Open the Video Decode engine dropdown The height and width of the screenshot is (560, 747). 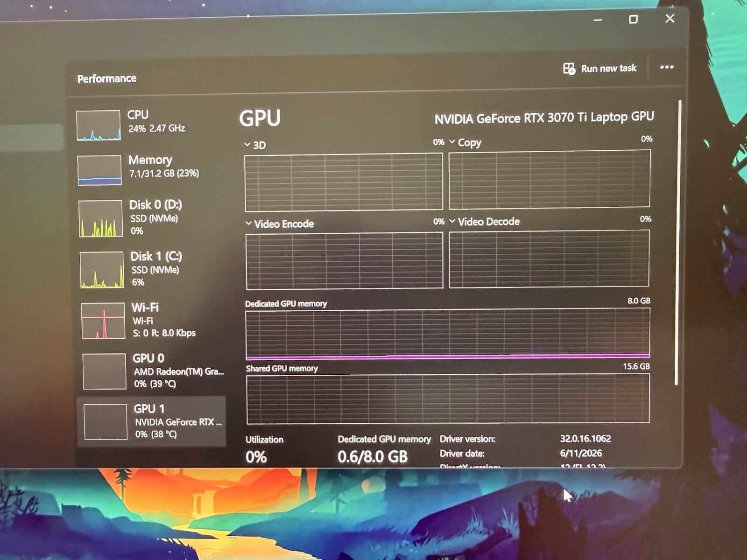(x=452, y=221)
